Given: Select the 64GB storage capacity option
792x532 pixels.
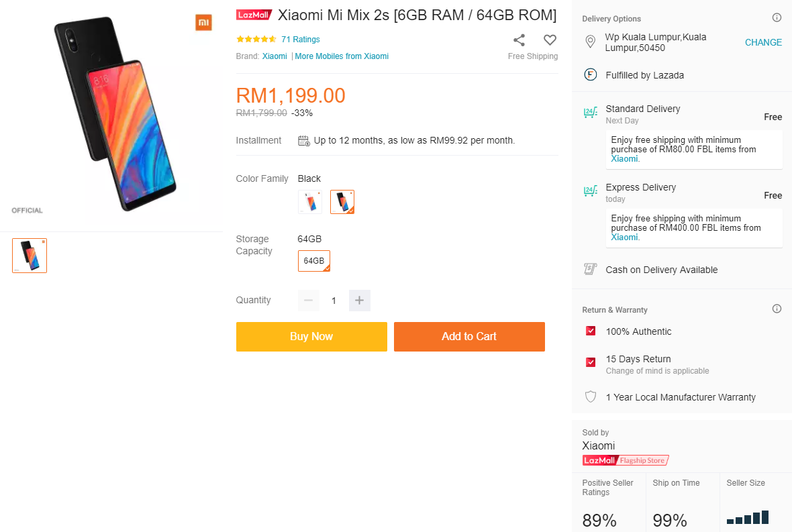Looking at the screenshot, I should tap(314, 261).
